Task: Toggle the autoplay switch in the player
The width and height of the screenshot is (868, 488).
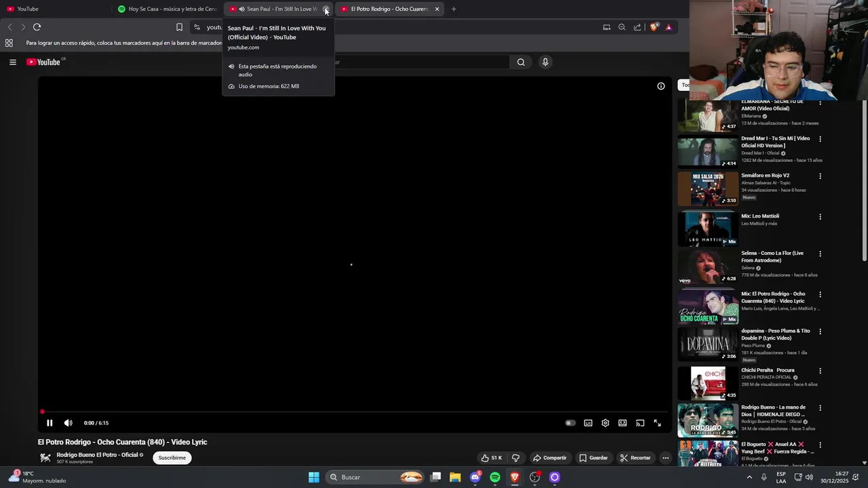Action: (x=570, y=423)
